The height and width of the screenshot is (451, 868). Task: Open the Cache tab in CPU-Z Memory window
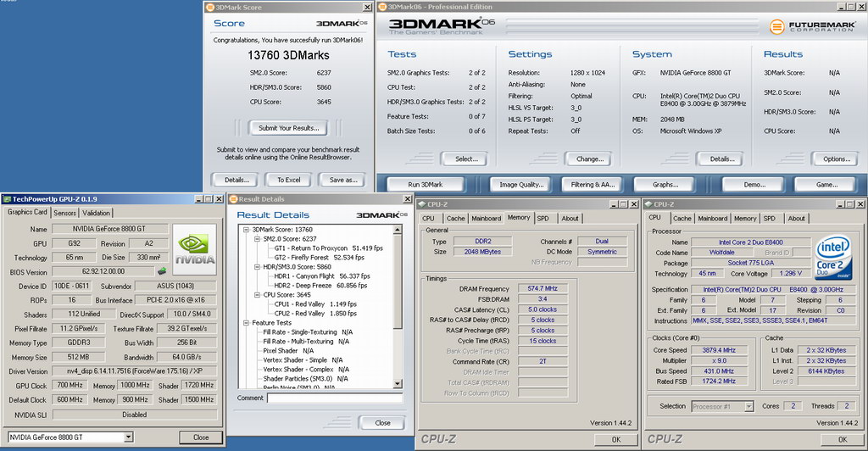click(x=455, y=219)
